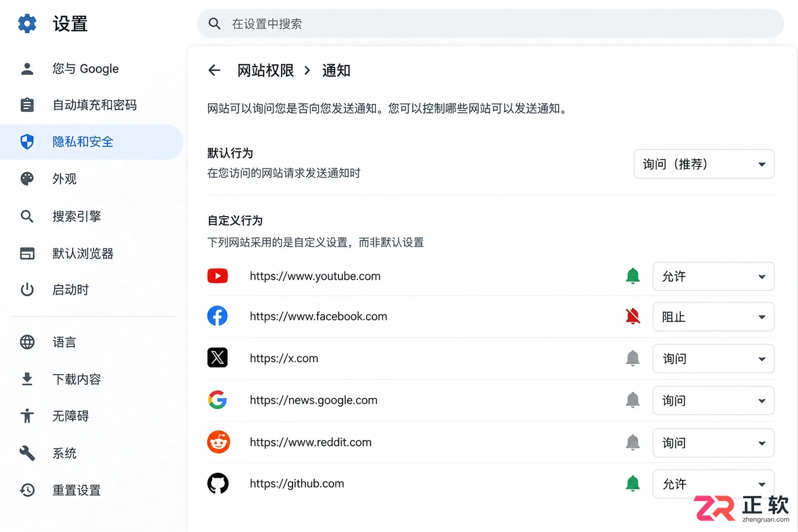The image size is (798, 532).
Task: Open default behavior dropdown 询问（推荐）
Action: click(x=704, y=164)
